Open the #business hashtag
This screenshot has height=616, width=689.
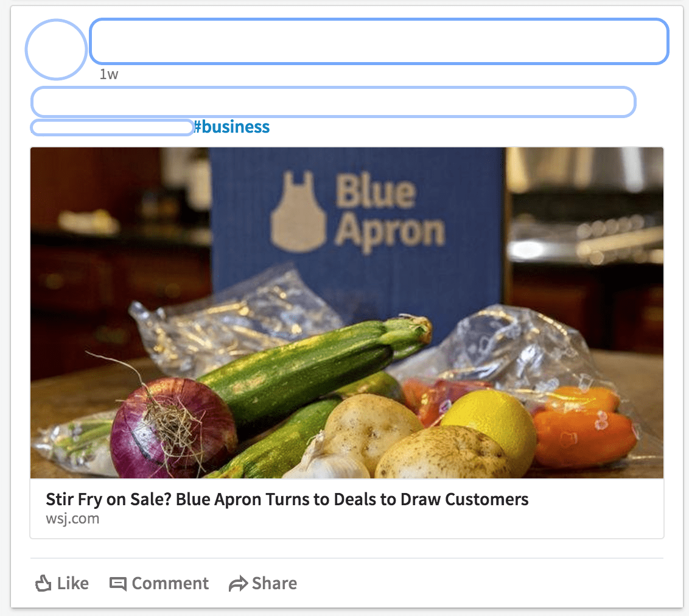pos(231,127)
